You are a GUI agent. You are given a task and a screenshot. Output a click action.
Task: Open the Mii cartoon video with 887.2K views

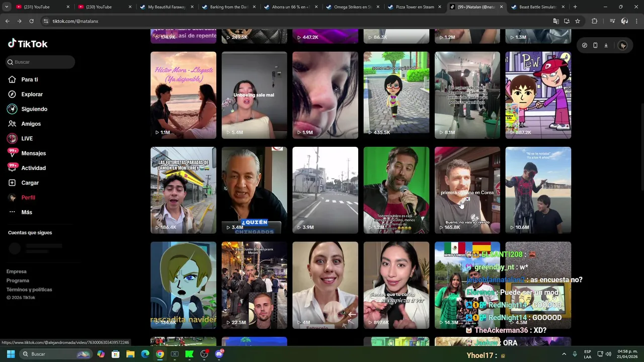point(538,95)
